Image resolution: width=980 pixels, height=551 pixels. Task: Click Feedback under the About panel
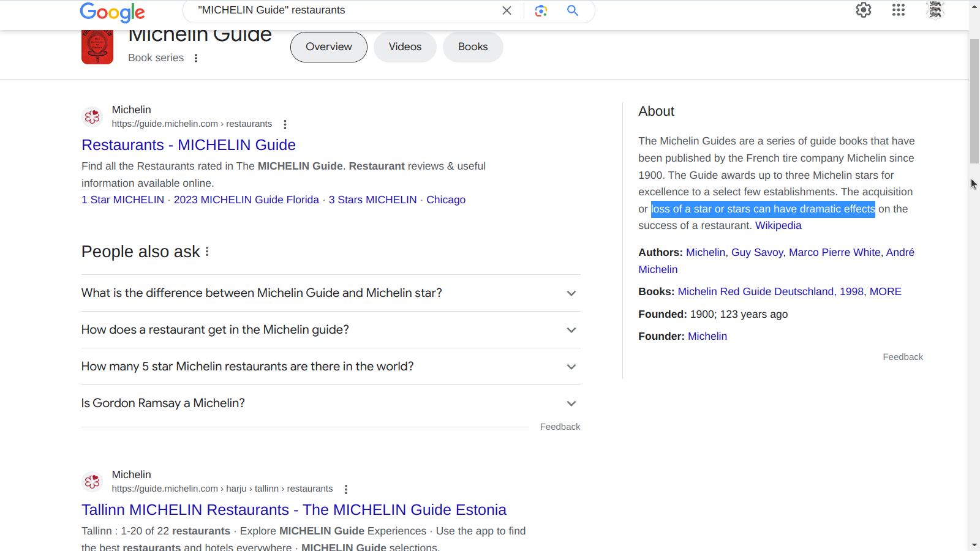pos(903,357)
